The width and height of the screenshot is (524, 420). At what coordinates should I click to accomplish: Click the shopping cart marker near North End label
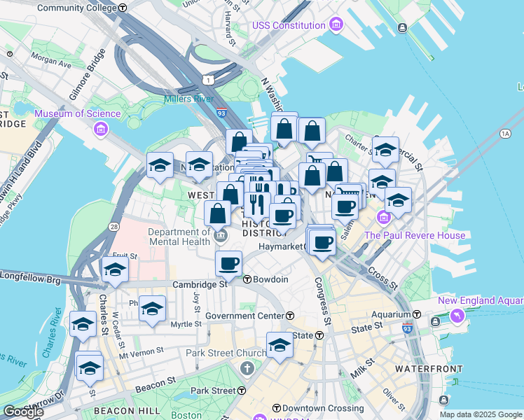tap(349, 191)
